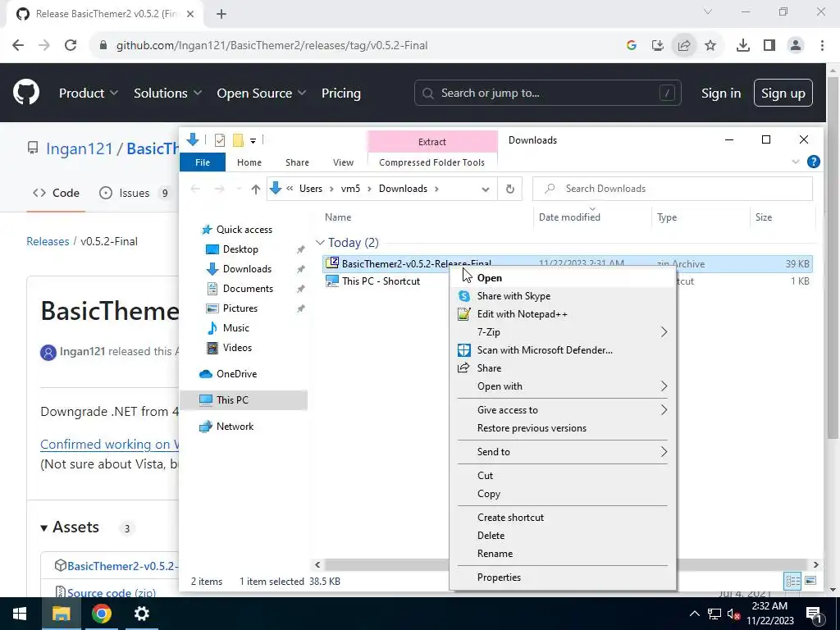
Task: Click the GitHub logo in page header
Action: point(26,93)
